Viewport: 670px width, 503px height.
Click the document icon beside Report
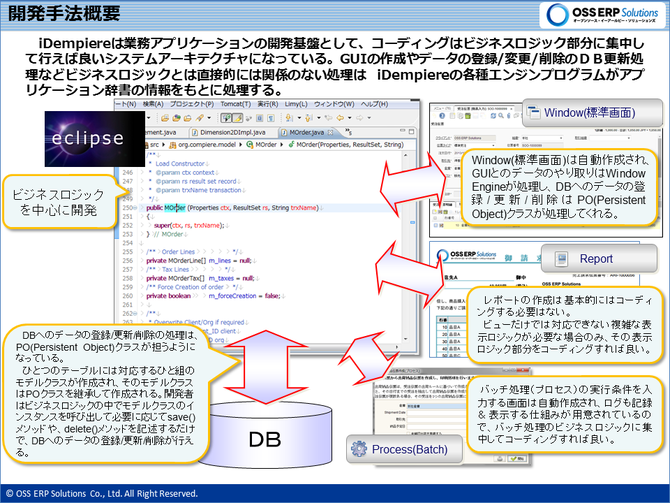coord(561,259)
